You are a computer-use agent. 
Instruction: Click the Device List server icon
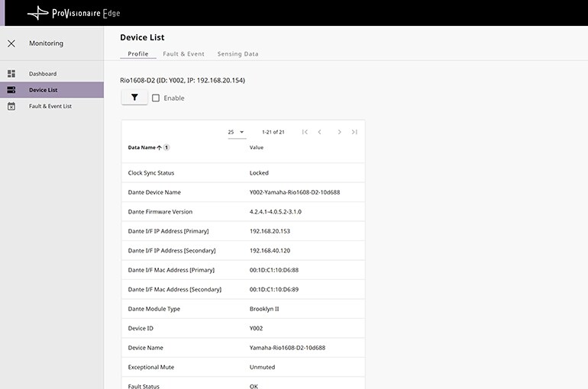click(x=11, y=90)
